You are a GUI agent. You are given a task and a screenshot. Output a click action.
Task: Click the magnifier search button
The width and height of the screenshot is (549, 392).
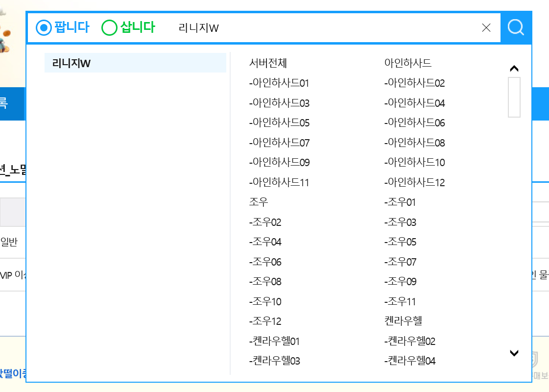click(x=516, y=27)
